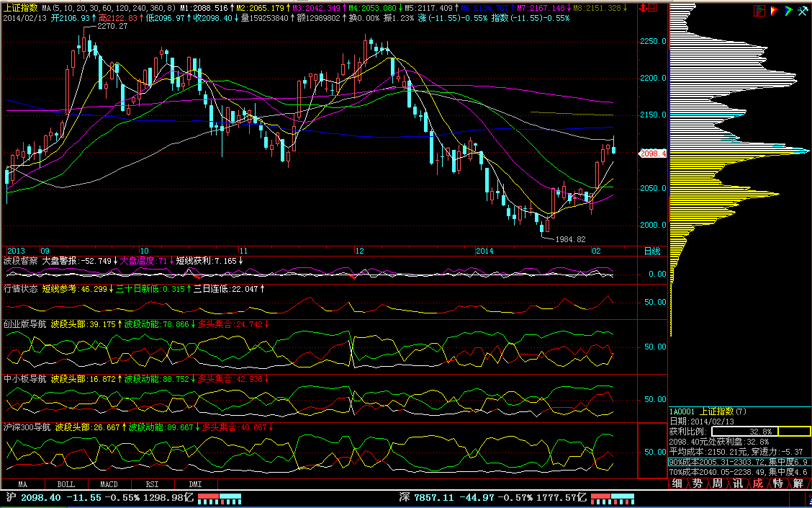Click the 日线 daily period label
Image resolution: width=812 pixels, height=508 pixels.
point(651,251)
